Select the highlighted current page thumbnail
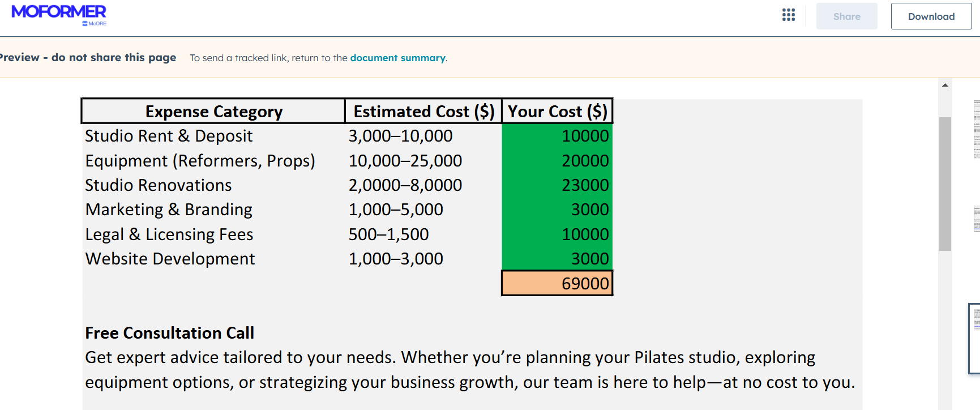 pyautogui.click(x=975, y=339)
